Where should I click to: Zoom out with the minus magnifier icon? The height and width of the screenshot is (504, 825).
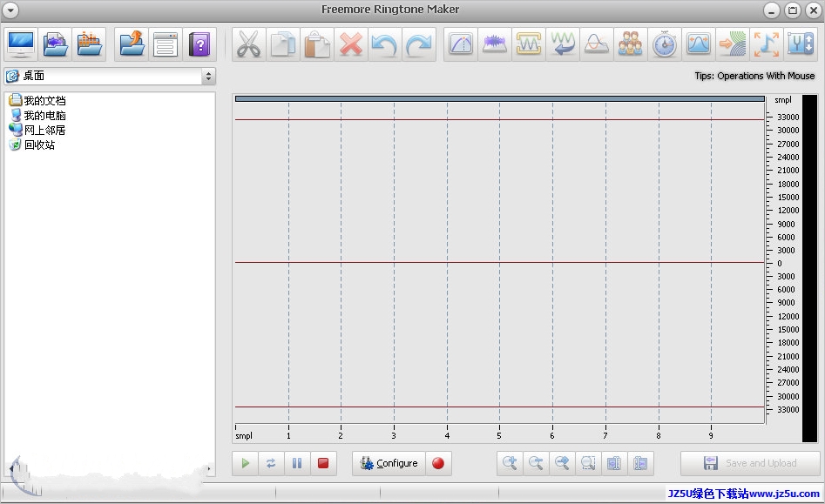pos(536,463)
